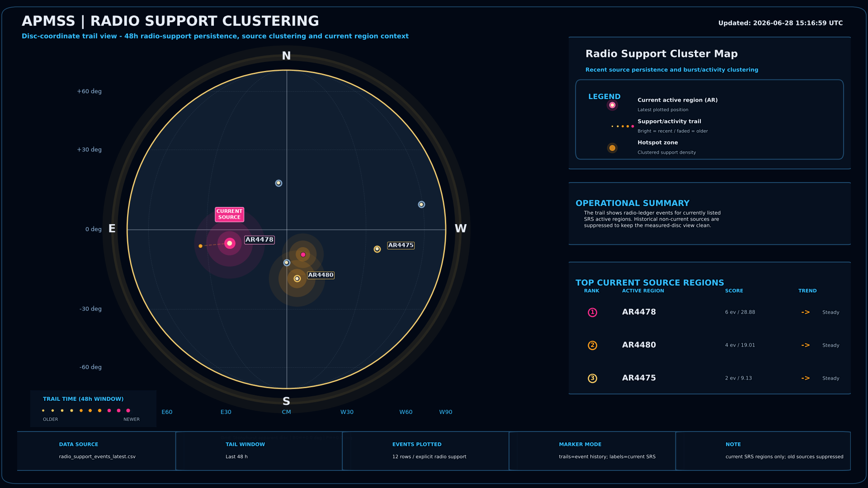Viewport: 868px width, 488px height.
Task: Click the AR4480 label on the disc
Action: (x=321, y=275)
